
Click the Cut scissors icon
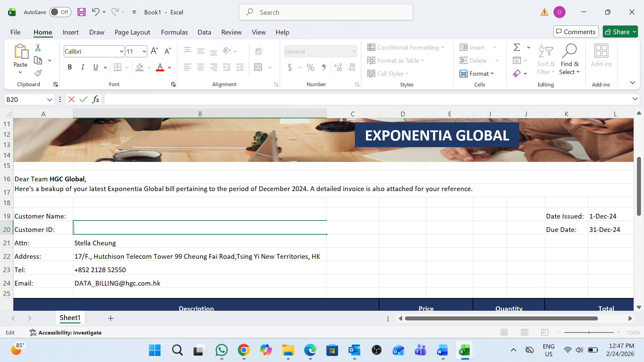pyautogui.click(x=38, y=48)
